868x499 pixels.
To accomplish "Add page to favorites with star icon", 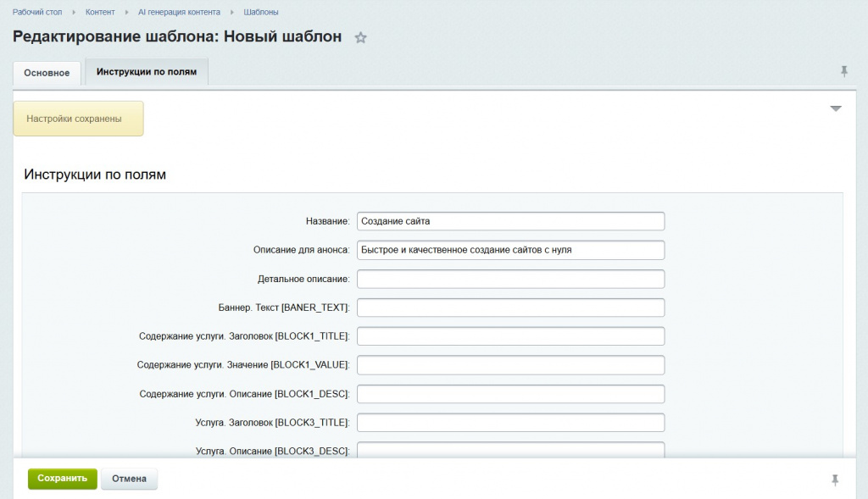I will point(361,38).
